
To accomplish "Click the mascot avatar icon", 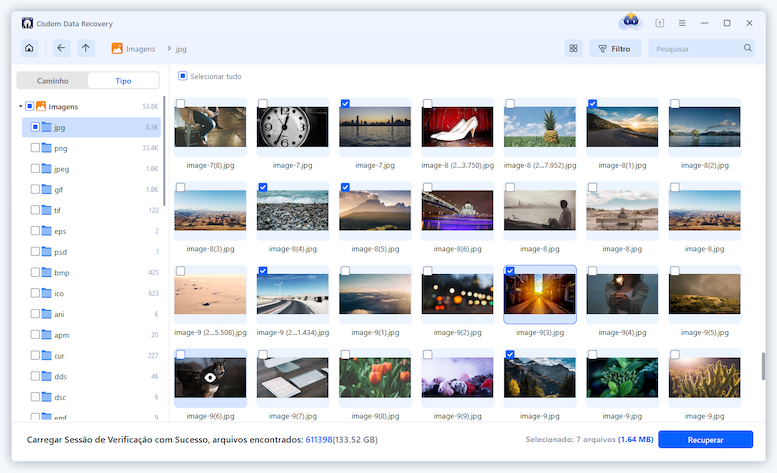I will [630, 22].
